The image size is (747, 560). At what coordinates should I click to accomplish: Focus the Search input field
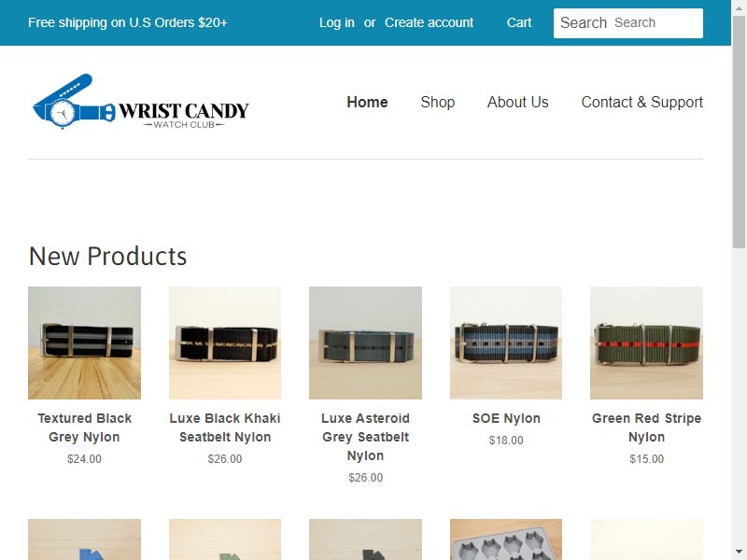tap(627, 22)
